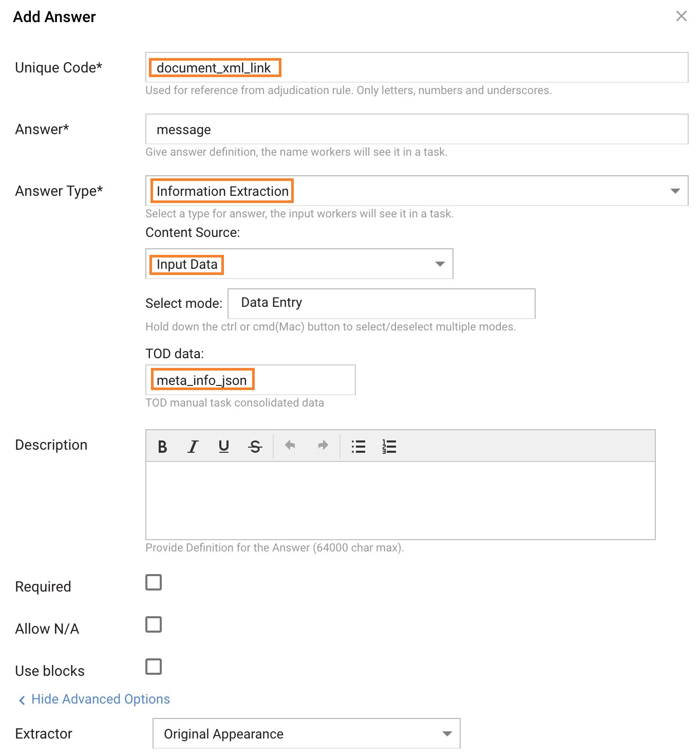
Task: Click into the Answer text field
Action: click(417, 129)
